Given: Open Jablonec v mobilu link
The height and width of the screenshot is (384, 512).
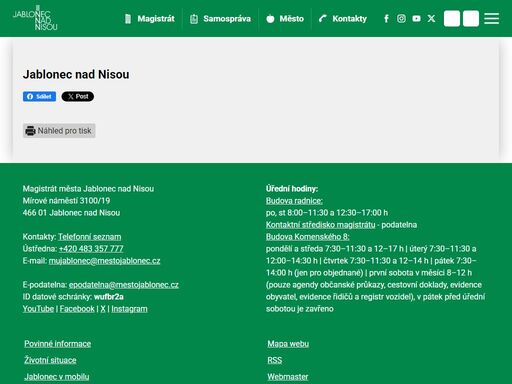Looking at the screenshot, I should 57,377.
